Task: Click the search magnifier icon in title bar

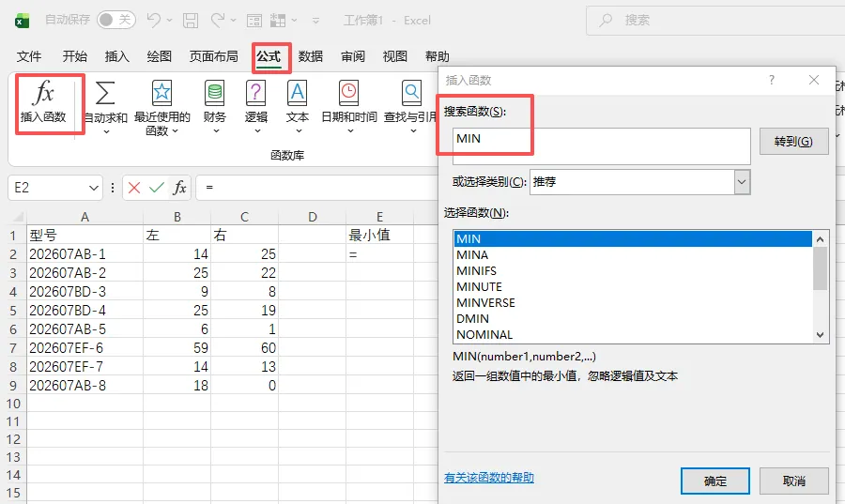Action: point(607,21)
